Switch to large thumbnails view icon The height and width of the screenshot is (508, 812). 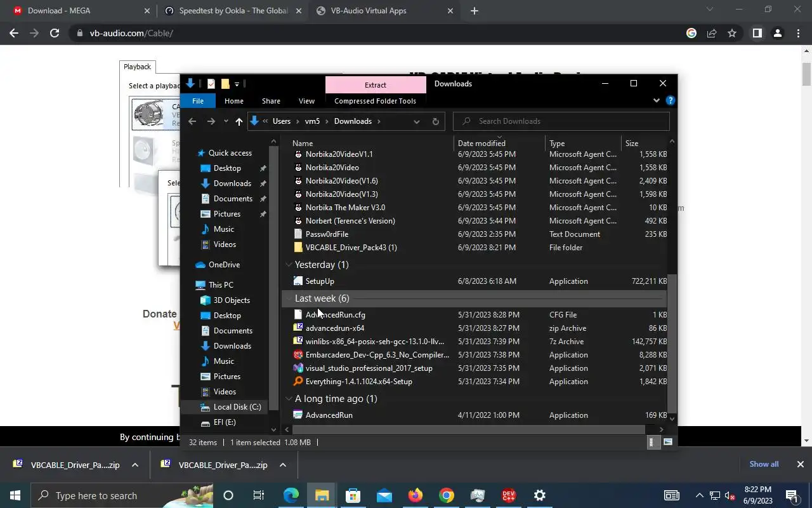click(x=667, y=443)
